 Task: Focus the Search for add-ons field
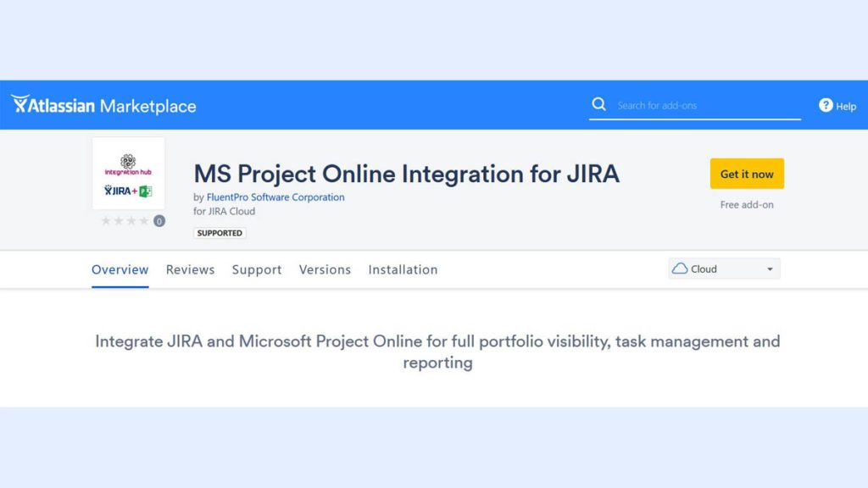click(704, 106)
